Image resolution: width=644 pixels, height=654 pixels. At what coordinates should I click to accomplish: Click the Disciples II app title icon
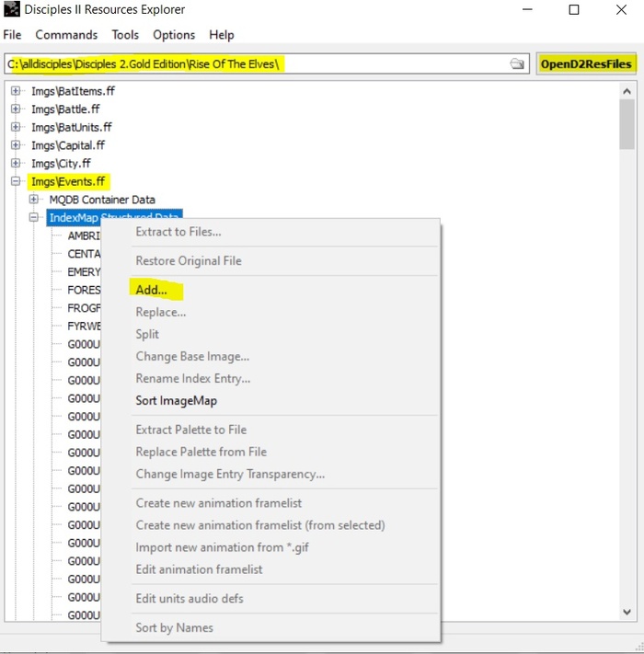12,10
